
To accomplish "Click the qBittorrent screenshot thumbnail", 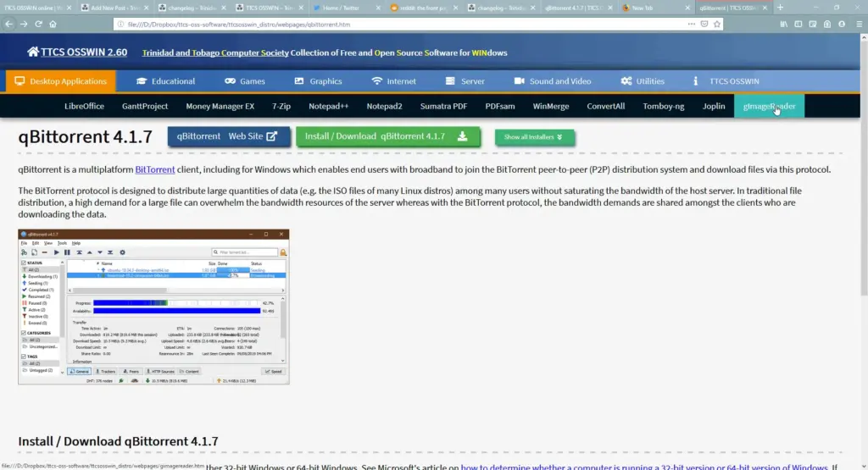I will 153,307.
